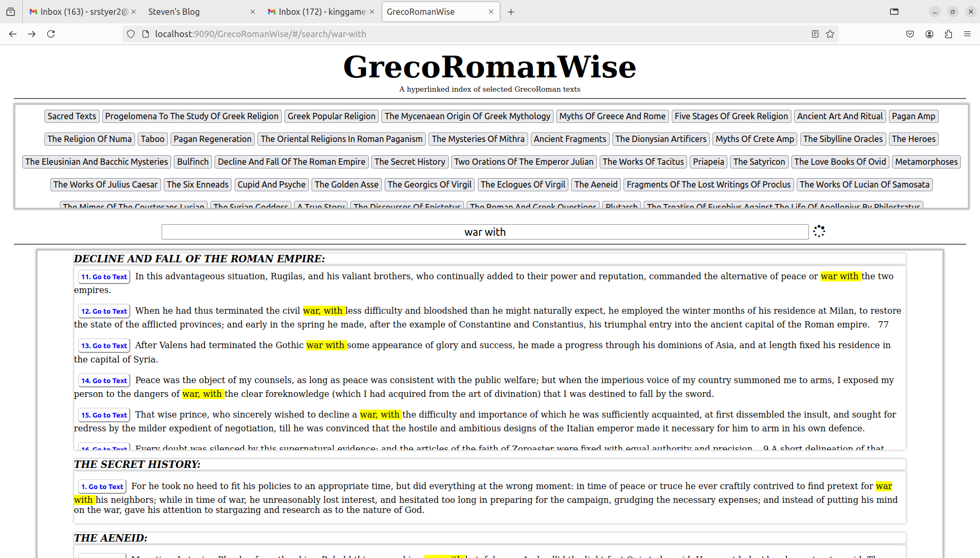Open Decline And Fall Of The Roman Empire
This screenshot has height=558, width=980.
[x=291, y=162]
